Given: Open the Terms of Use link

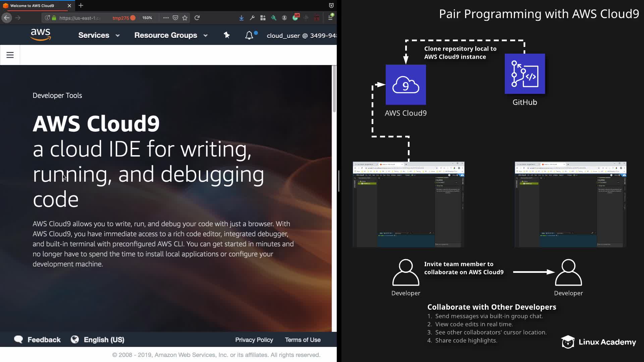Looking at the screenshot, I should [303, 340].
